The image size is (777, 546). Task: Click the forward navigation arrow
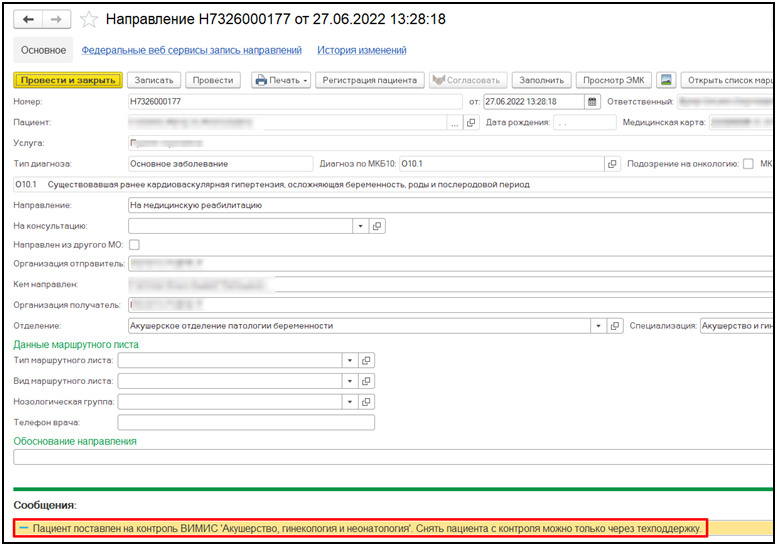coord(55,19)
